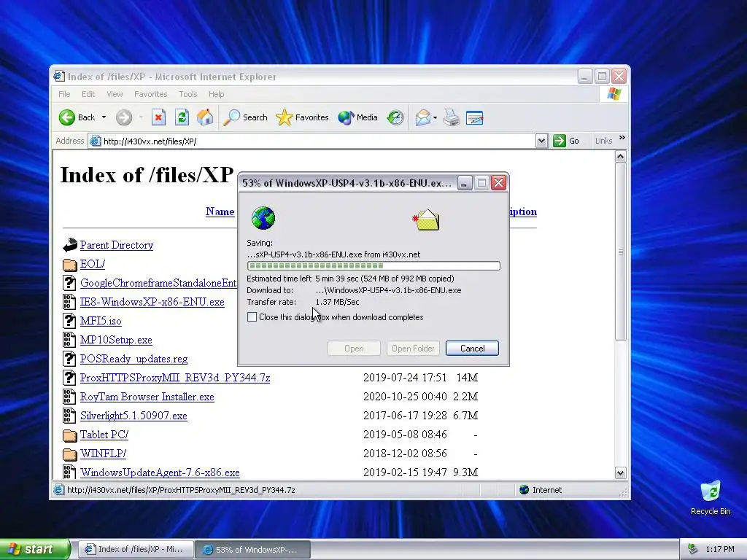Click the Internet zone globe in status bar
747x560 pixels.
[524, 489]
